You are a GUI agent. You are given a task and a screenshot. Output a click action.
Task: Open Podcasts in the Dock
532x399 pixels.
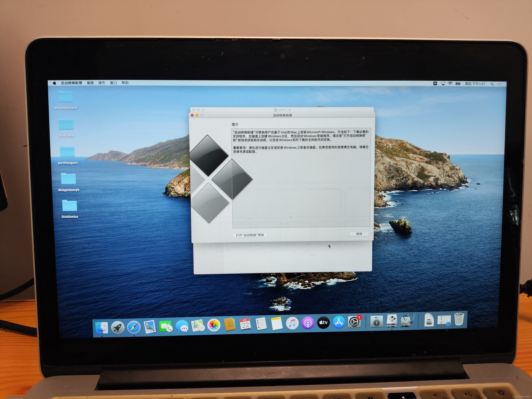[x=308, y=323]
